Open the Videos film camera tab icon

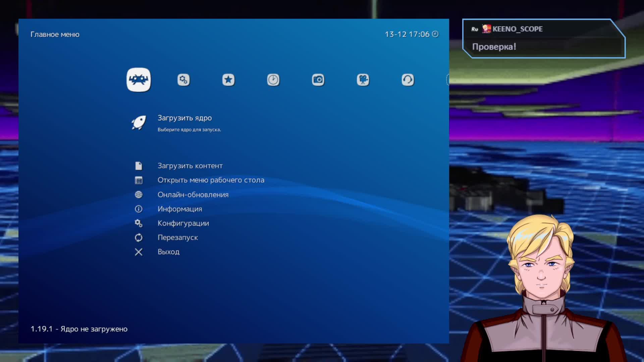click(x=363, y=80)
